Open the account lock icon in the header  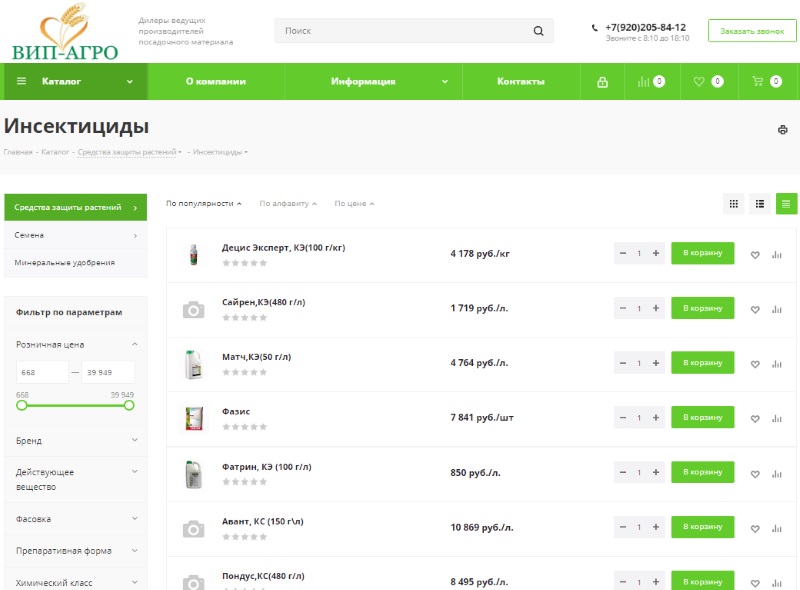click(602, 82)
